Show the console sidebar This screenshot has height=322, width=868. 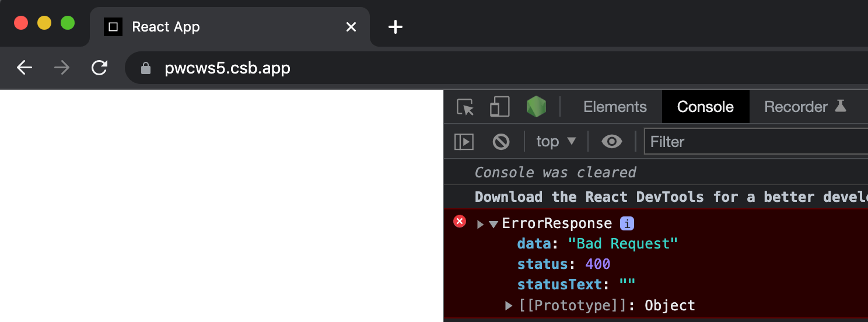(464, 142)
